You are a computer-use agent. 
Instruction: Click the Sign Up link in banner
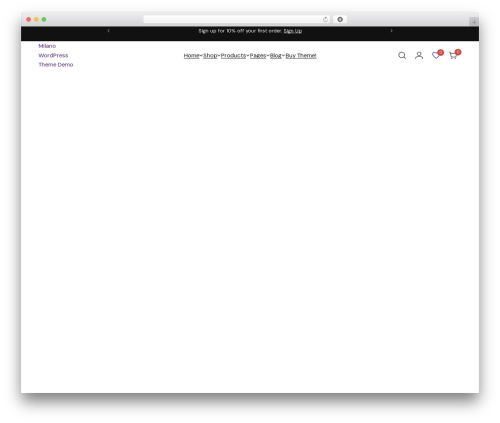pyautogui.click(x=293, y=31)
